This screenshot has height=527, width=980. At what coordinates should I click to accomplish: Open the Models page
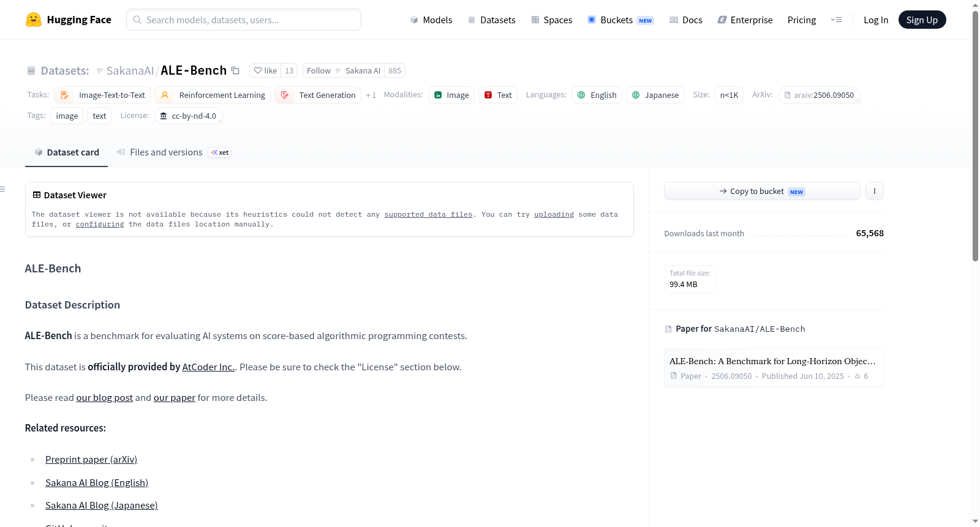431,20
